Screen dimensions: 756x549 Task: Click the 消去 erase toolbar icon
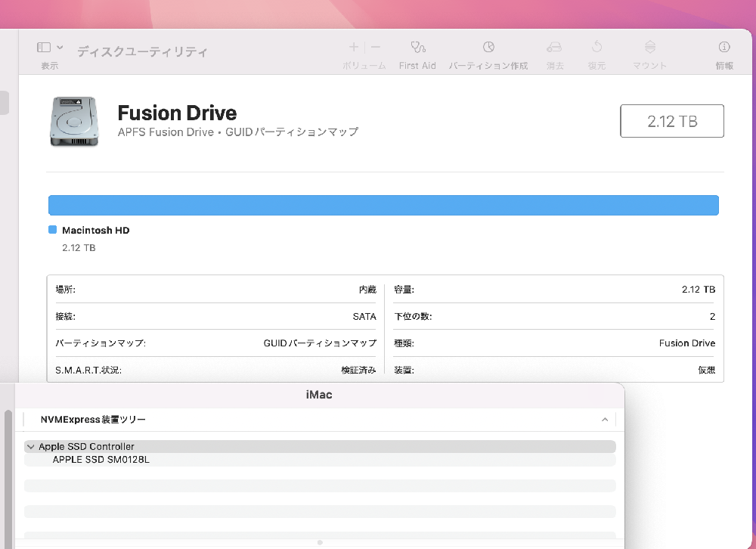(554, 47)
